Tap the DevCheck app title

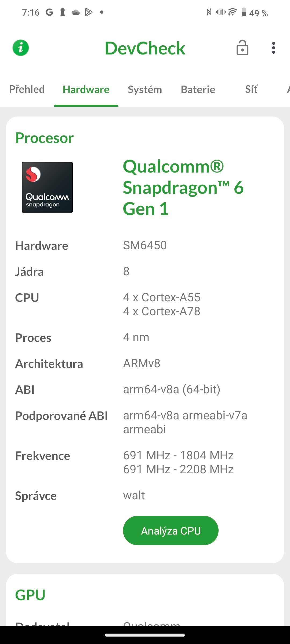[145, 48]
